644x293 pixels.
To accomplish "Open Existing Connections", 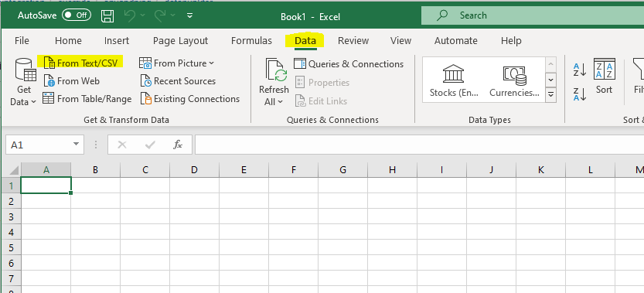I will coord(189,99).
